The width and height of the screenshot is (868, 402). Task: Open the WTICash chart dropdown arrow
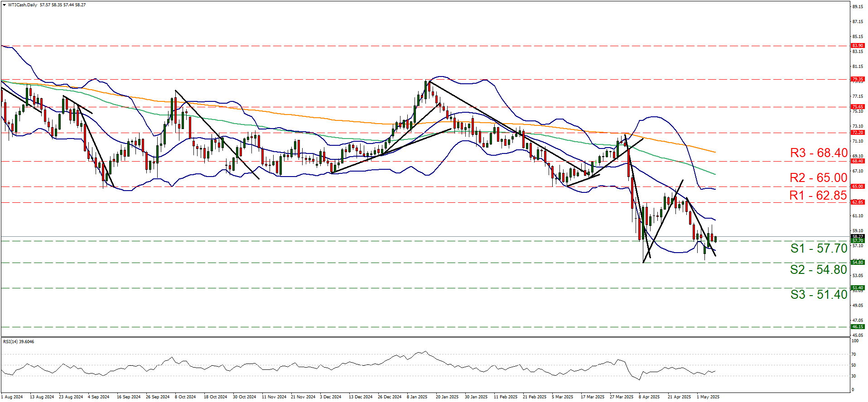[4, 5]
